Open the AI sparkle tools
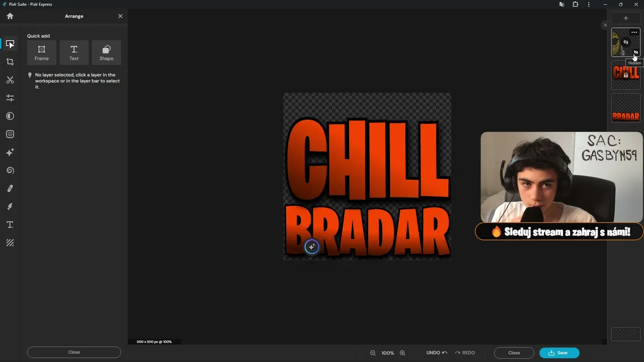Image resolution: width=644 pixels, height=362 pixels. 10,152
